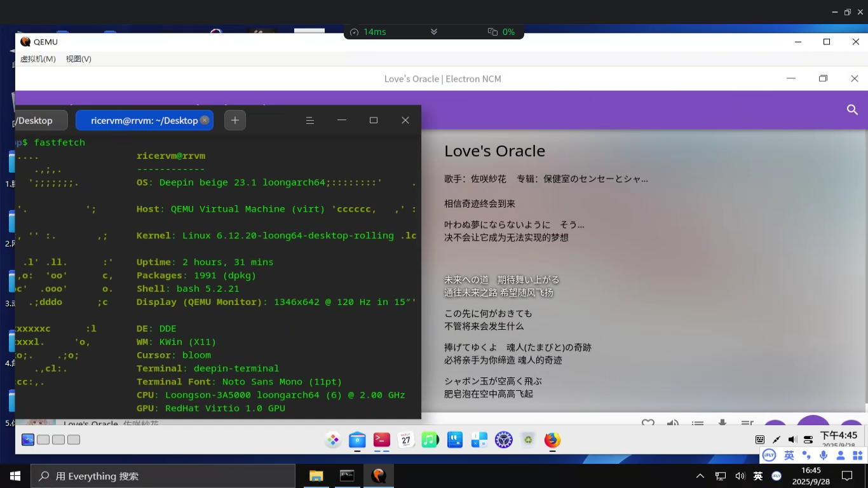This screenshot has width=868, height=488.
Task: Click the onscreen keyboard tray icon
Action: [760, 440]
